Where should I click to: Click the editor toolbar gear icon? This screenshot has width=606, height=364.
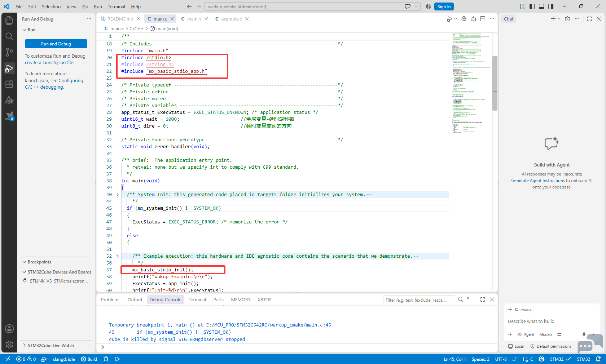click(x=464, y=19)
